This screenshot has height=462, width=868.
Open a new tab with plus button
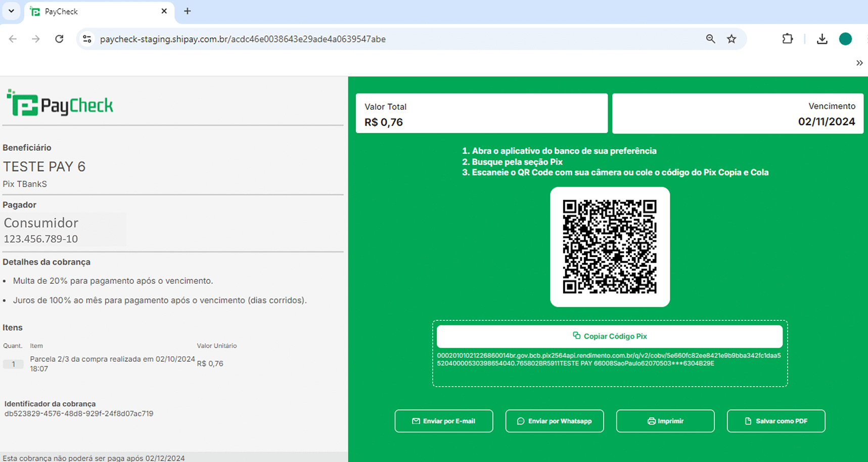coord(188,11)
